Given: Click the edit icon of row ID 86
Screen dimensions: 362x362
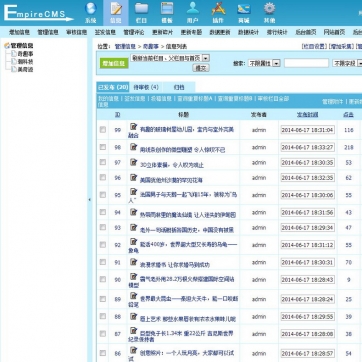Looking at the screenshot, I should click(134, 351).
